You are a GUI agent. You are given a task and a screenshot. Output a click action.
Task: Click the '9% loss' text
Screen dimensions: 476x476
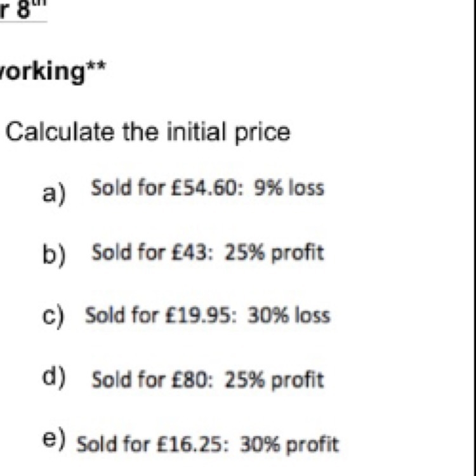coord(289,188)
